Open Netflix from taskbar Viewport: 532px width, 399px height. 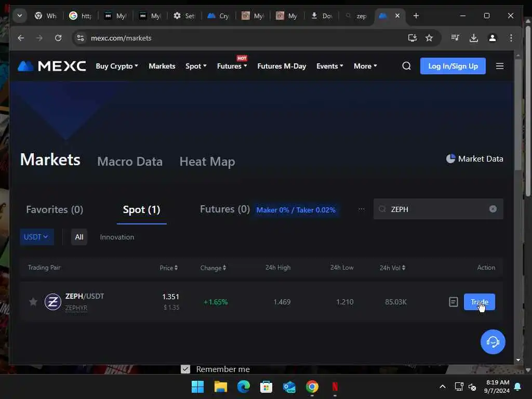click(335, 387)
